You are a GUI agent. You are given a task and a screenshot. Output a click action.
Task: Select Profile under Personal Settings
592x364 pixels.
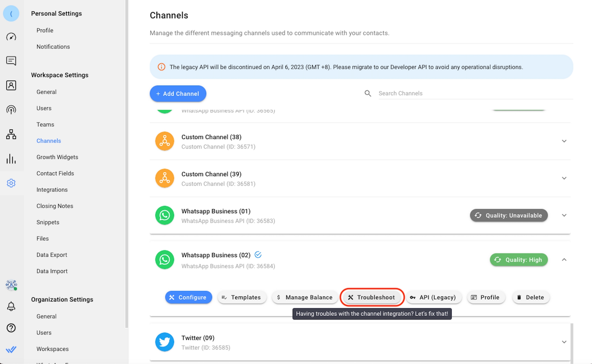(45, 30)
